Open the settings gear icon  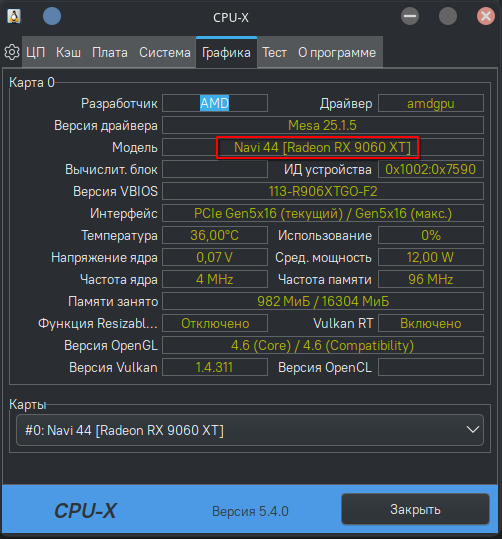click(12, 52)
